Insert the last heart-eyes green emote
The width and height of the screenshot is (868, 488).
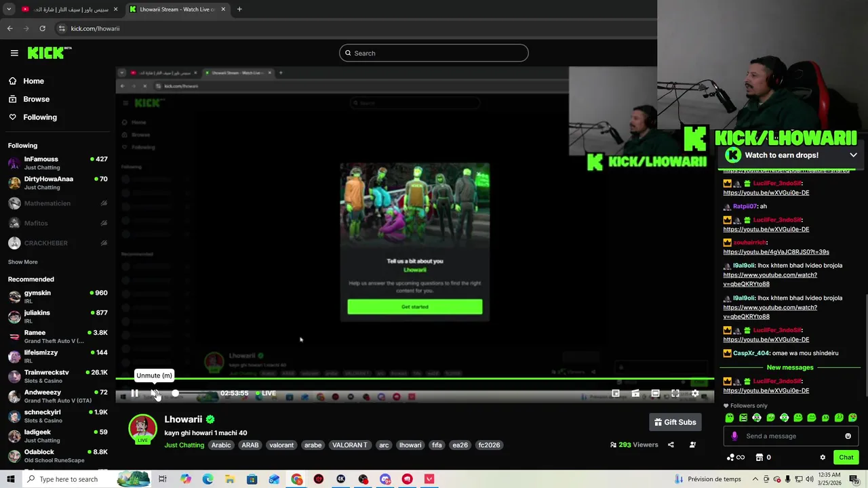pos(852,418)
